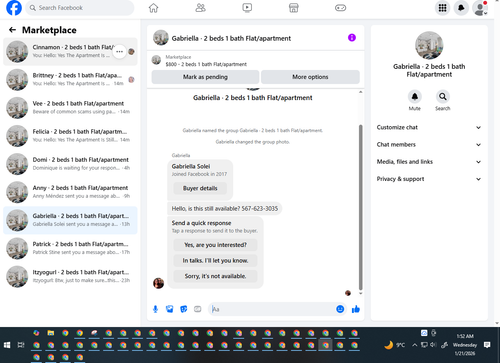Send quick reply "Sorry, it's not available."
This screenshot has height=363, width=500.
[x=215, y=276]
